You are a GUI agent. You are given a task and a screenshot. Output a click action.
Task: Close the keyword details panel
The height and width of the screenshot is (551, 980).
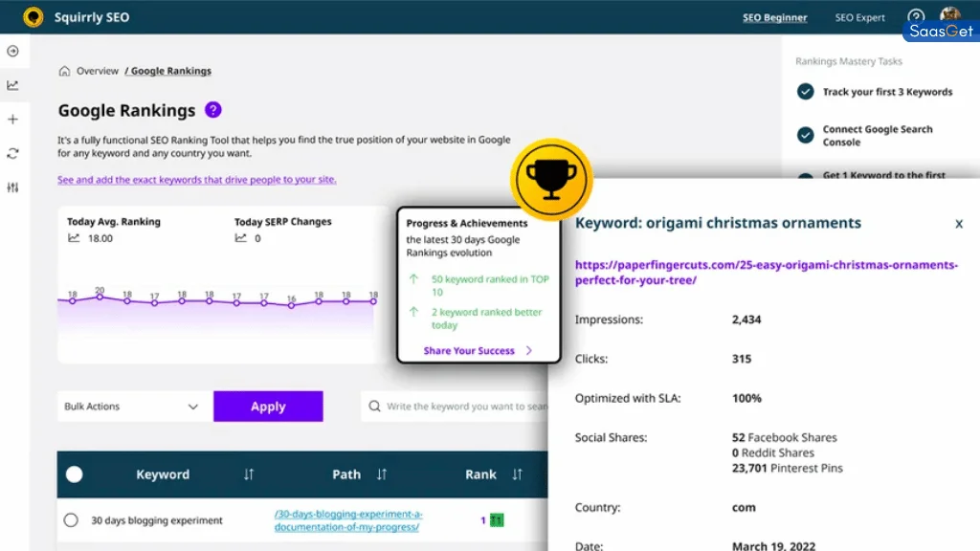[959, 224]
